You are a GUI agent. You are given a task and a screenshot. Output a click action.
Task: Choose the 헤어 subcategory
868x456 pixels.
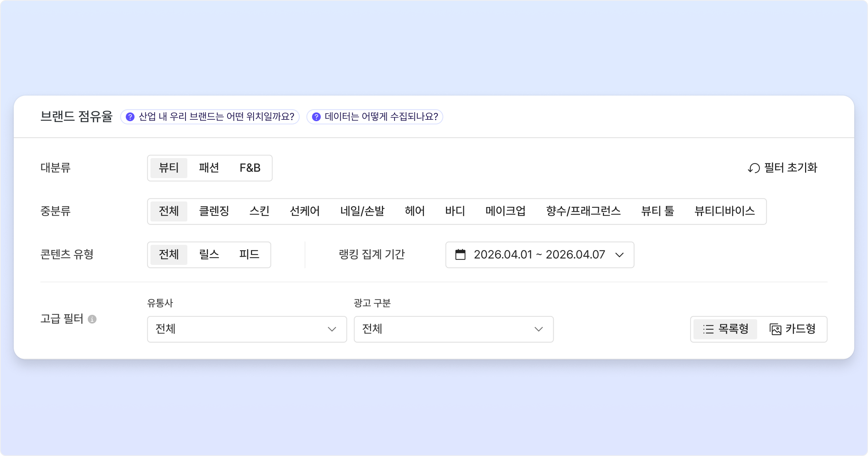coord(415,211)
